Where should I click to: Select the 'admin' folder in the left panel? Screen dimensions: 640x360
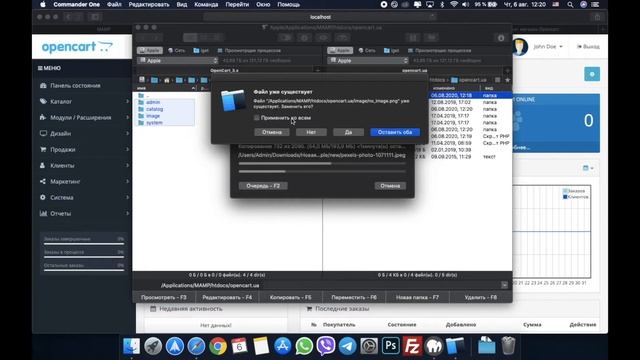click(153, 102)
